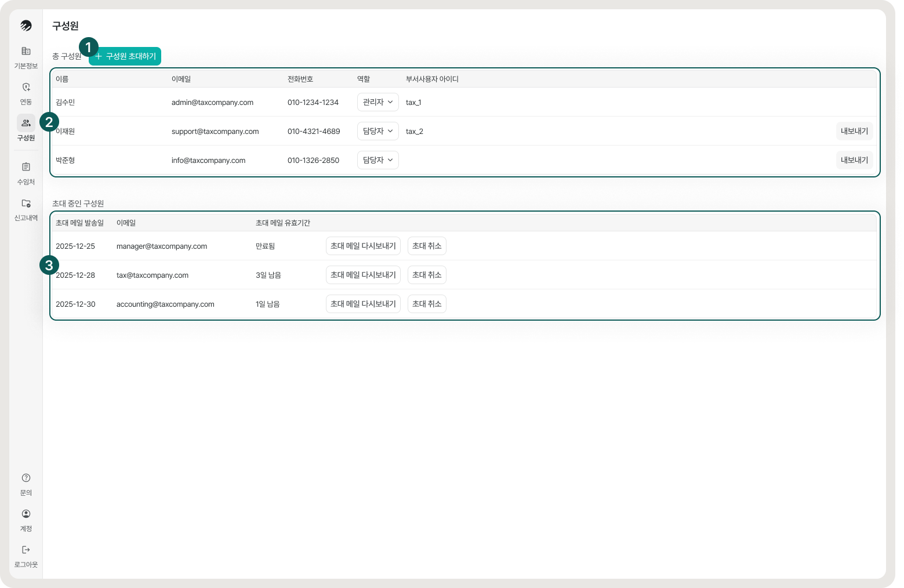Select the 구성원 members sidebar icon
The image size is (904, 588).
26,123
